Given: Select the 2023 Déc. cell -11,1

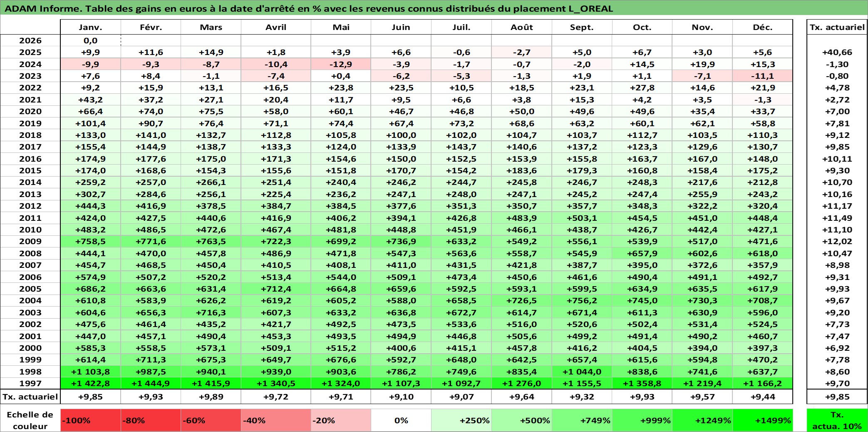Looking at the screenshot, I should coord(763,76).
